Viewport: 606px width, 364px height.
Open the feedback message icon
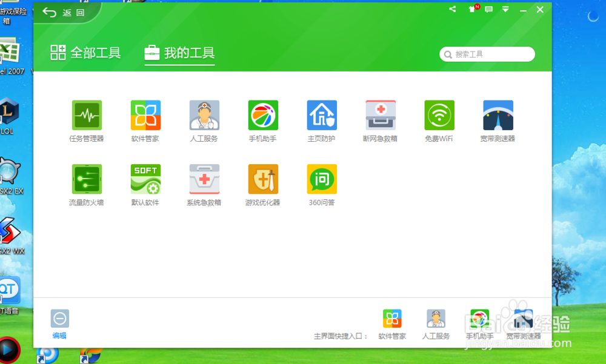pyautogui.click(x=489, y=9)
